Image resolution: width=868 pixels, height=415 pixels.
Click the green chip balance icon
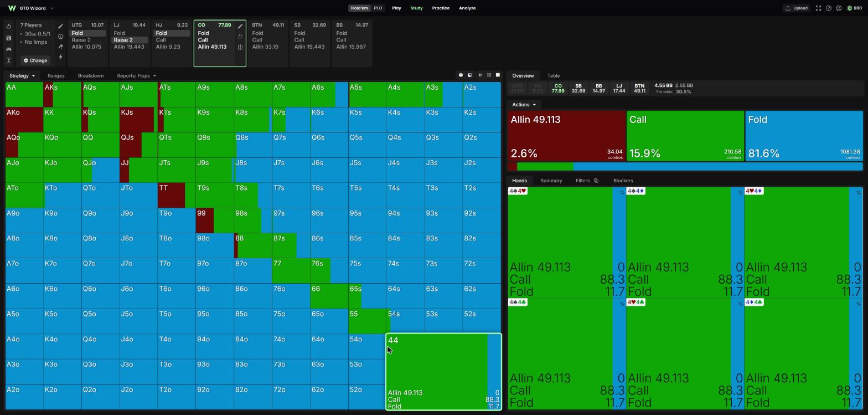(850, 8)
